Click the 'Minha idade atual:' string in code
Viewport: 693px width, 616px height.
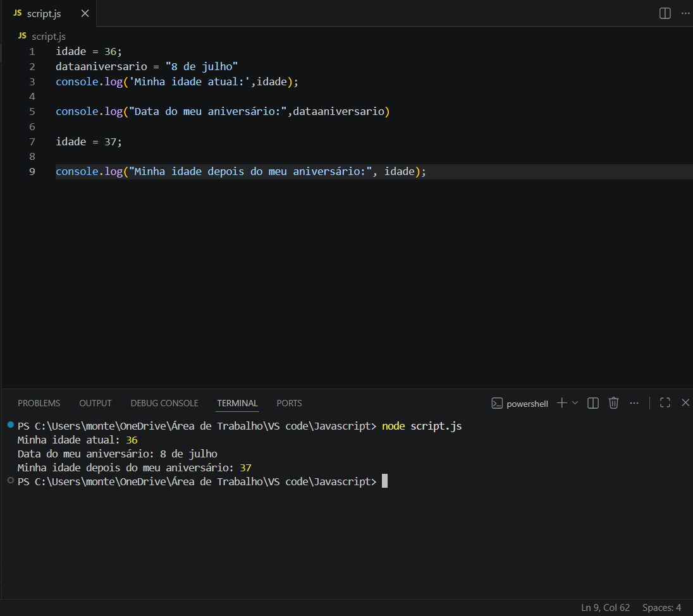(x=189, y=82)
